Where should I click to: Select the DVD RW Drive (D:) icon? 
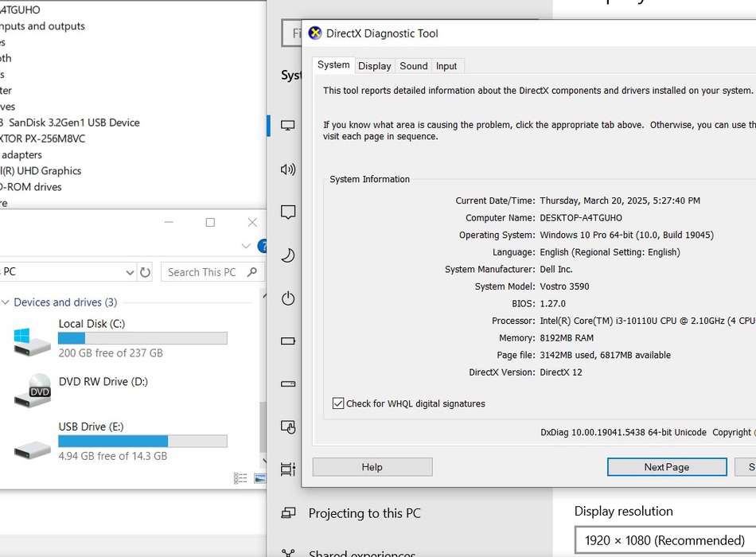pos(33,390)
